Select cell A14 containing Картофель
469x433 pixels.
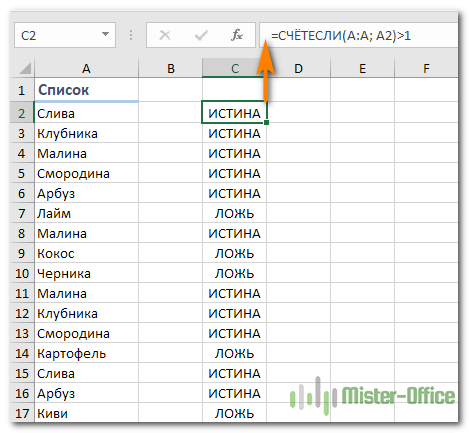[86, 353]
